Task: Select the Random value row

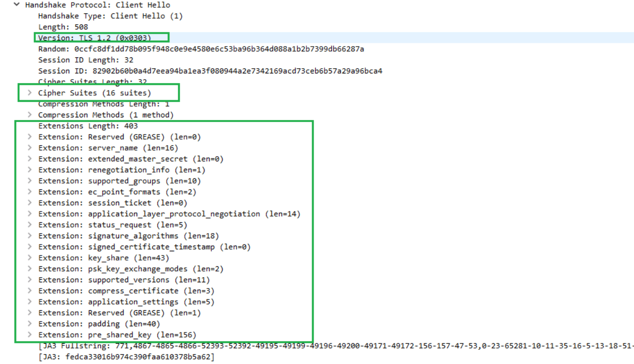Action: pyautogui.click(x=201, y=49)
